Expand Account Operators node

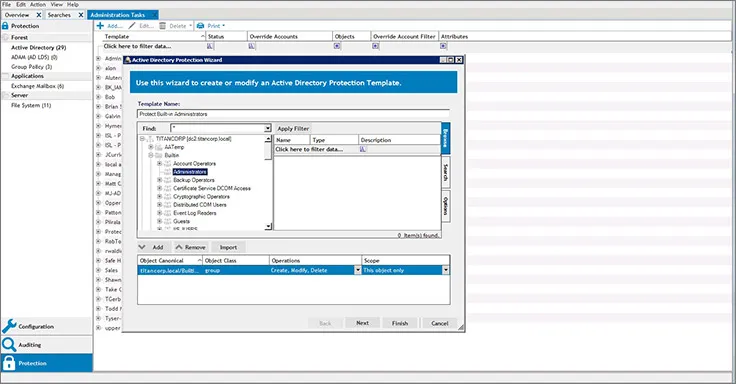click(x=160, y=164)
